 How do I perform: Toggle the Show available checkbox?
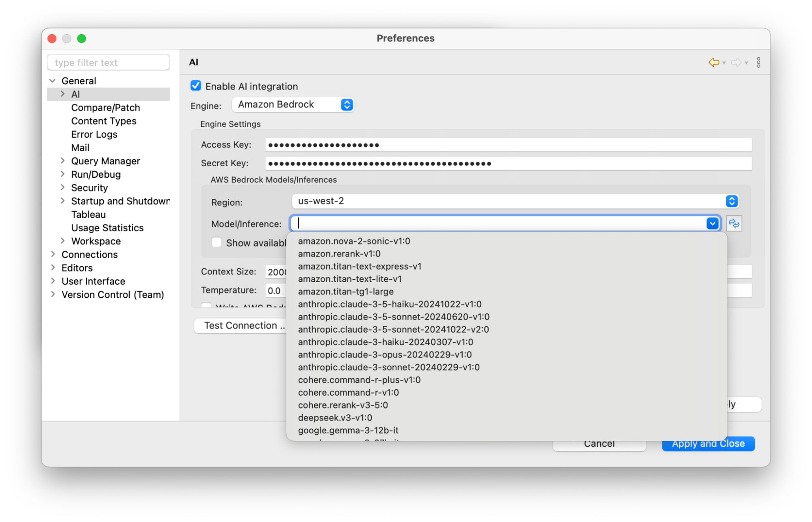(217, 243)
